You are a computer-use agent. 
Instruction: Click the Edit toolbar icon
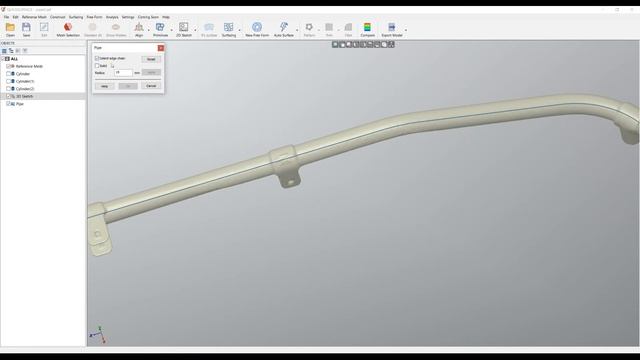44,27
